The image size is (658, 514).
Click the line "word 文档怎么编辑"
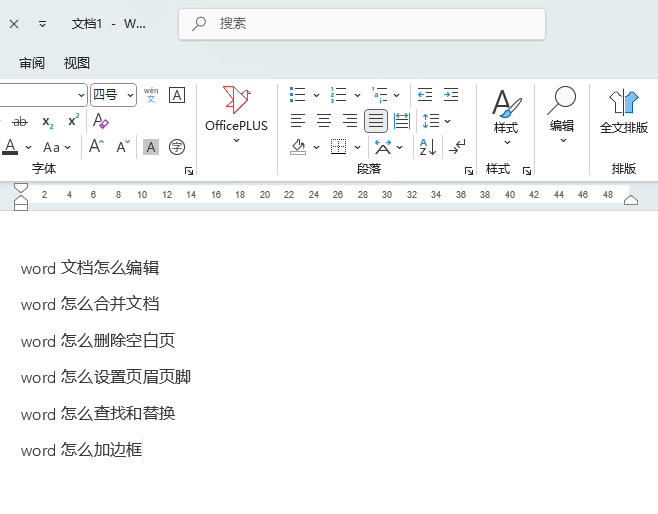pos(90,268)
